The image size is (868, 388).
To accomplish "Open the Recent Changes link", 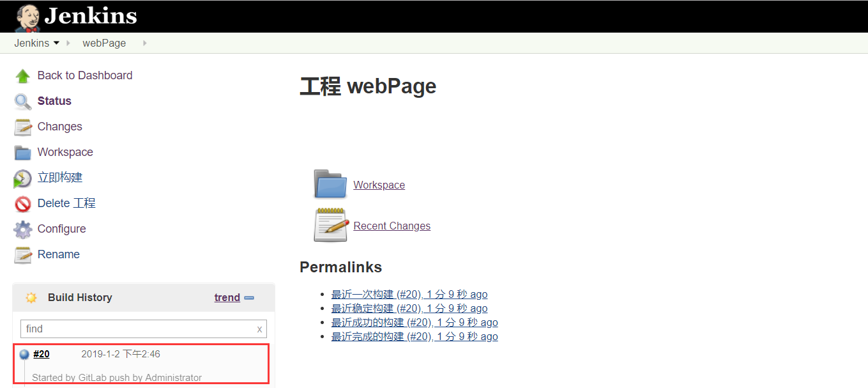I will [392, 226].
